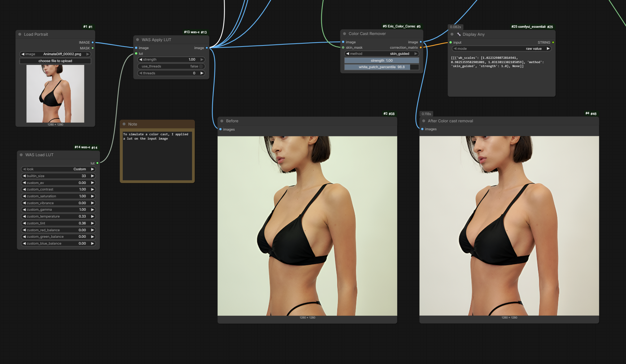626x364 pixels.
Task: Open the mode dropdown showing raw value
Action: tap(501, 49)
